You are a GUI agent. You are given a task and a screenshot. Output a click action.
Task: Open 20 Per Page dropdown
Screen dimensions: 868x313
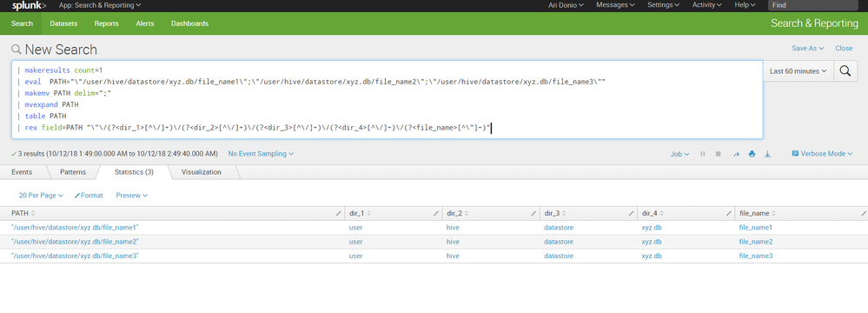coord(41,196)
